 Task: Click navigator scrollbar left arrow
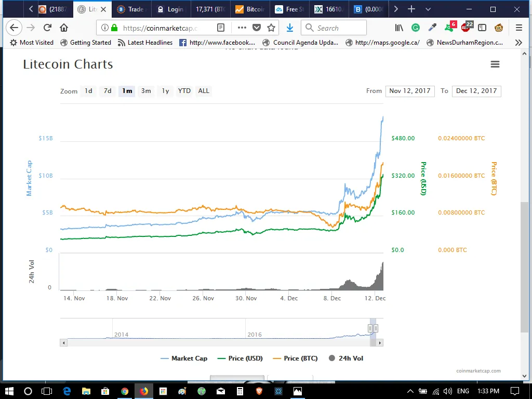(x=63, y=343)
